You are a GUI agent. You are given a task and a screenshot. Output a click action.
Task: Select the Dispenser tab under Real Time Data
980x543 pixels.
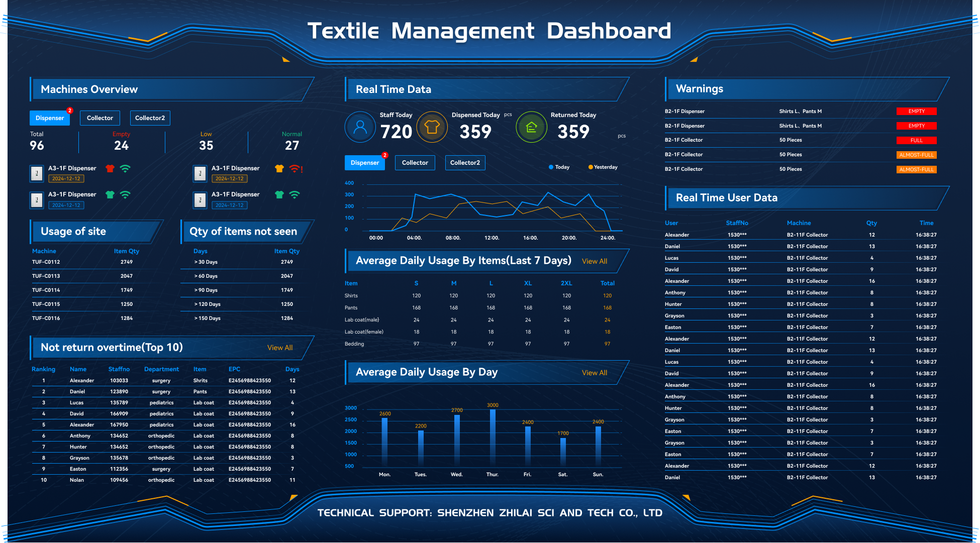[364, 162]
